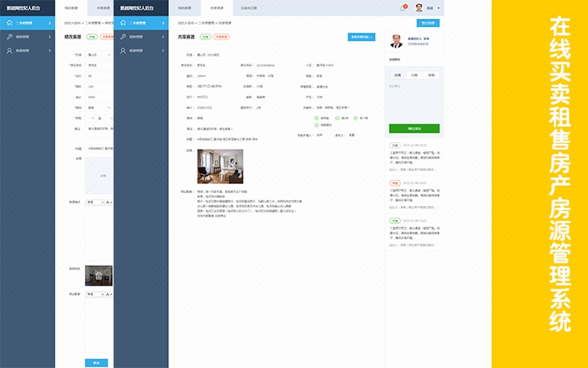Open notifications via the bell icon
Viewport: 588px width, 368px height.
[403, 8]
